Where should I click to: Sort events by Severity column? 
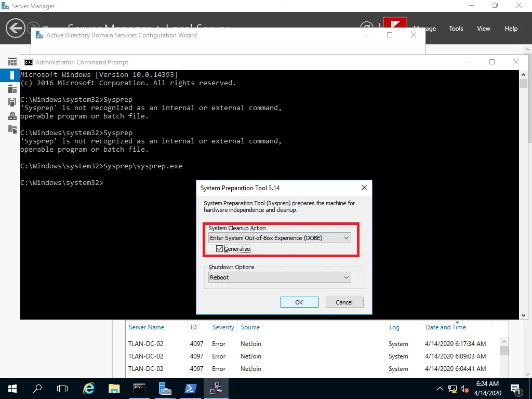[223, 327]
